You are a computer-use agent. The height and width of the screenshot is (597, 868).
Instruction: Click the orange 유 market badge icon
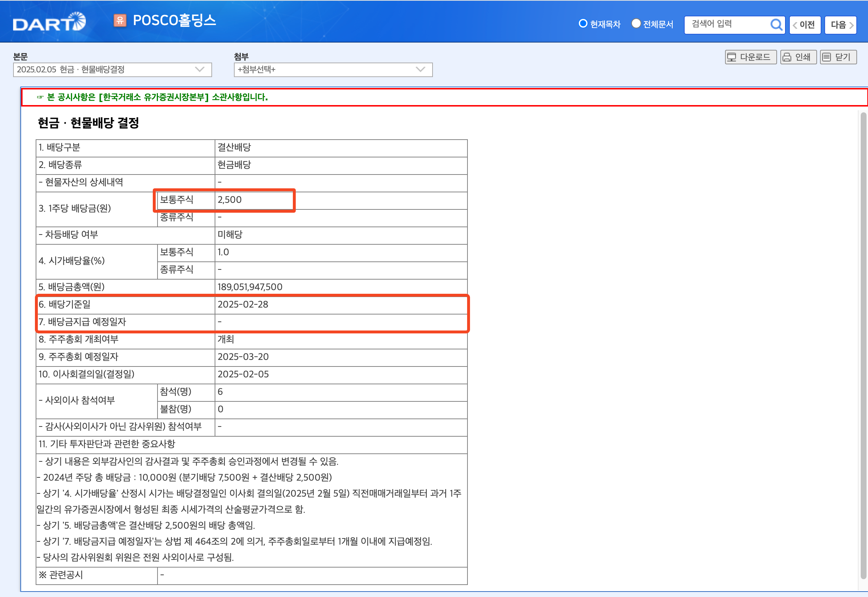[120, 21]
